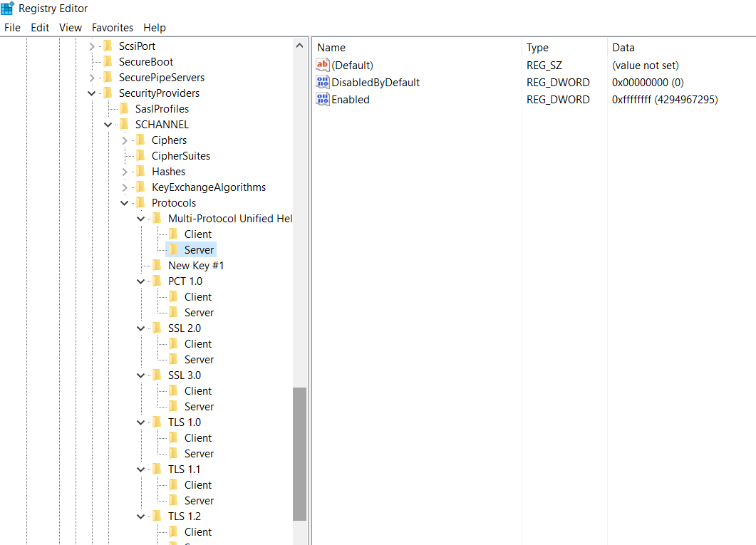This screenshot has width=756, height=545.
Task: Select Server under Multi-Protocol Unified Hello
Action: coord(199,250)
